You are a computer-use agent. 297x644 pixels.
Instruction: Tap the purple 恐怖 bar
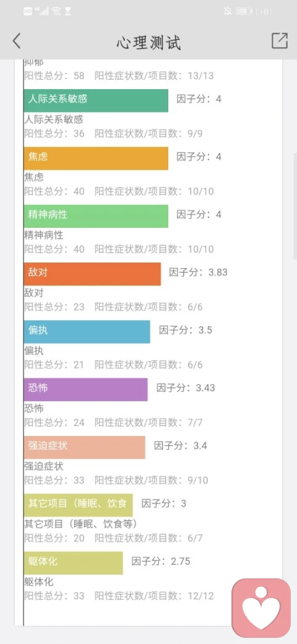[x=86, y=389]
